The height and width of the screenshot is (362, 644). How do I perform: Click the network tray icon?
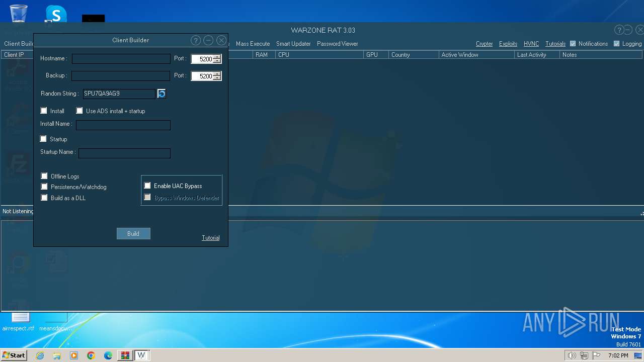click(x=584, y=355)
